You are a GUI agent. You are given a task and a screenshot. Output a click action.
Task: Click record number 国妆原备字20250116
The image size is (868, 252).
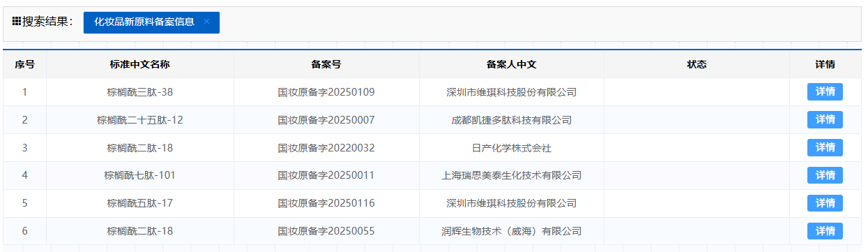[326, 203]
